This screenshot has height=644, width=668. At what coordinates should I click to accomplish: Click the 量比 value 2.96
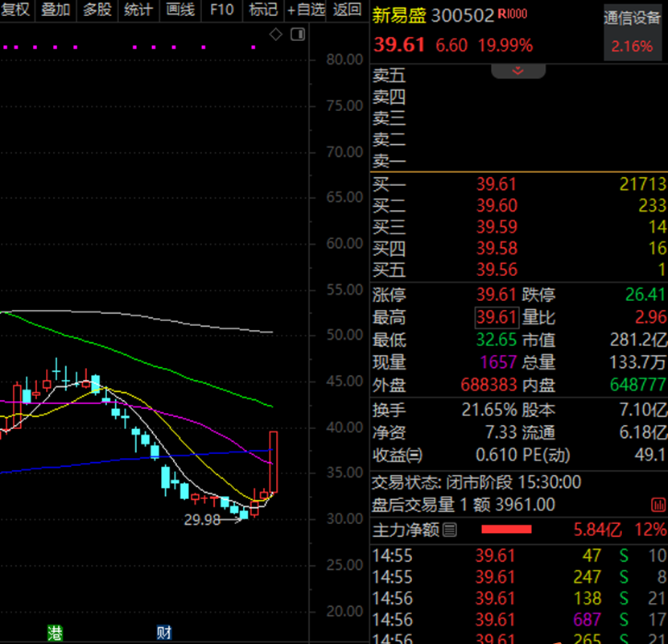650,317
